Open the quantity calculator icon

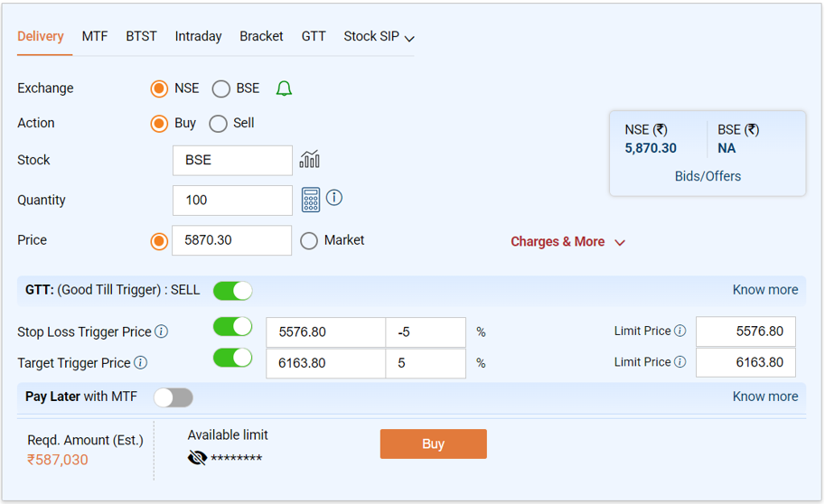[311, 200]
